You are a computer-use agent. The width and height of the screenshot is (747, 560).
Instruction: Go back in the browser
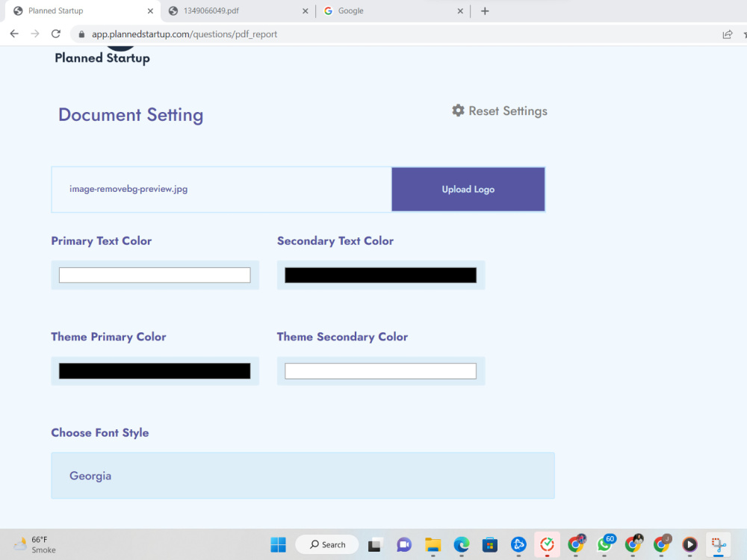[14, 34]
